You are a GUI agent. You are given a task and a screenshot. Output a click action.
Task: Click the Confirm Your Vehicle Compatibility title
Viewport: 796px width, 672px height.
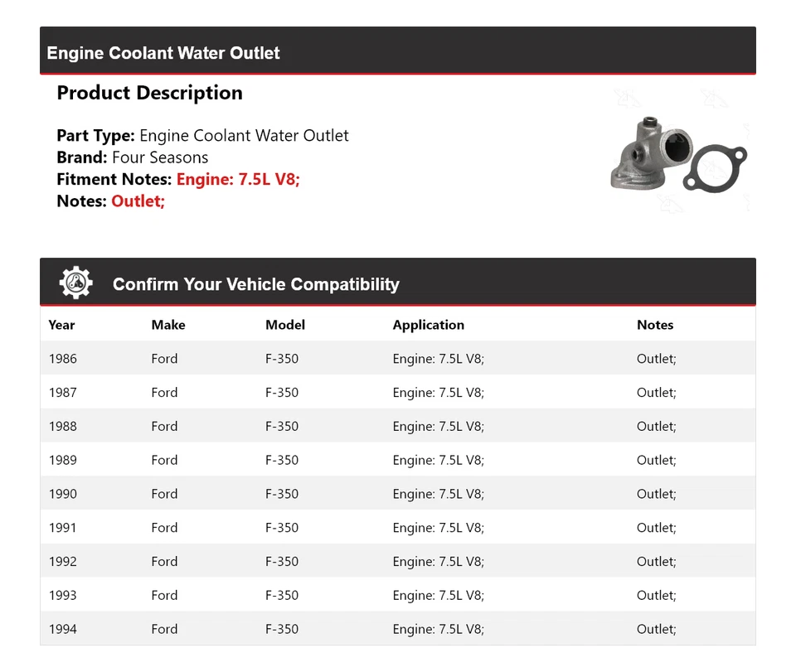[255, 284]
